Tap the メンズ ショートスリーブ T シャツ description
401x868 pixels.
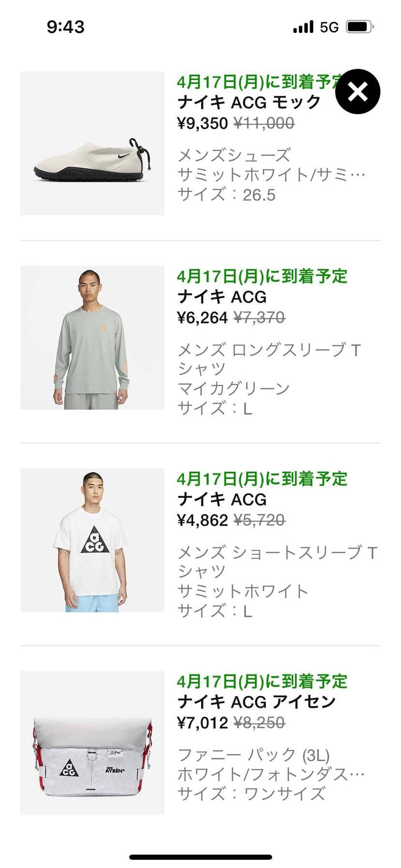pyautogui.click(x=277, y=562)
